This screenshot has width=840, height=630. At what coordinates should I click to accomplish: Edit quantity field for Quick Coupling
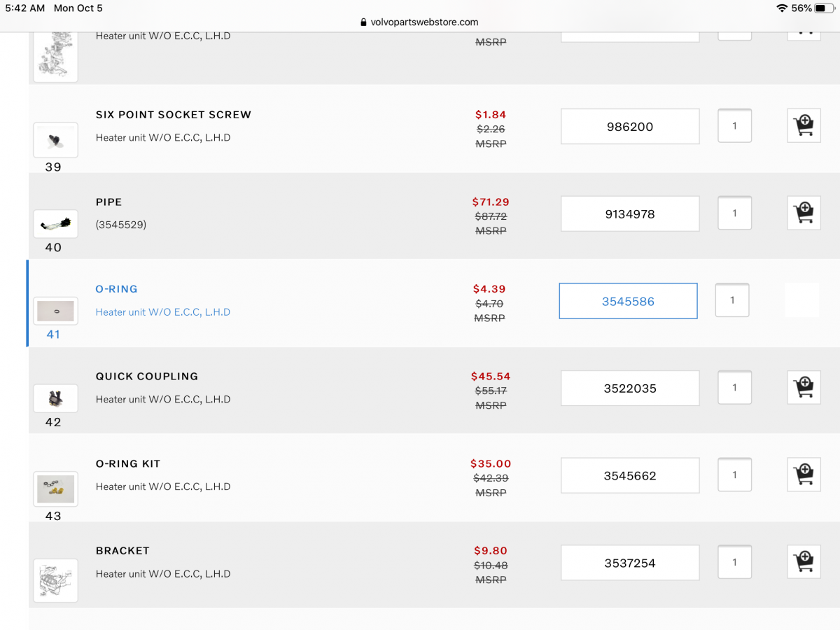[734, 388]
